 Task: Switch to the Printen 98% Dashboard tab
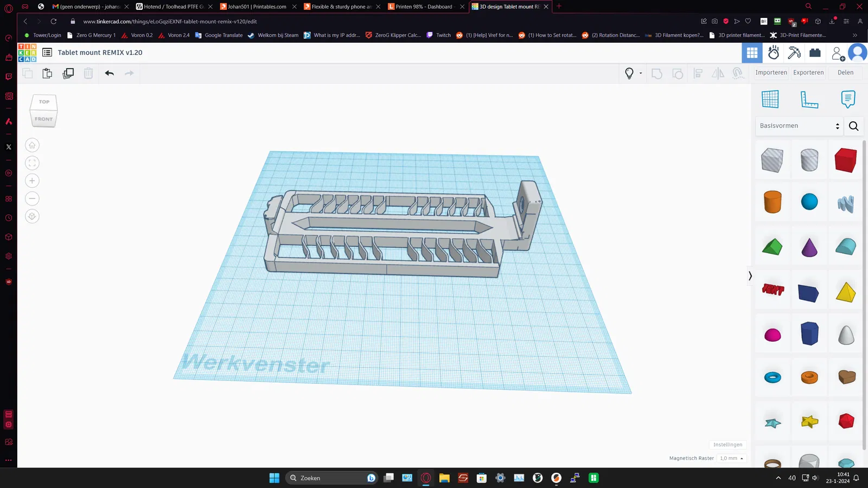426,7
